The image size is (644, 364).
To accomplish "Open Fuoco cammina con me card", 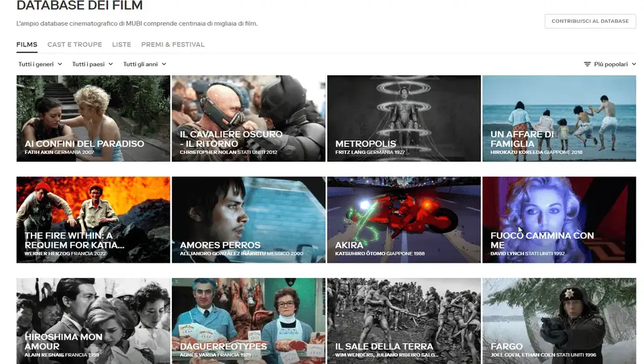I will (559, 220).
